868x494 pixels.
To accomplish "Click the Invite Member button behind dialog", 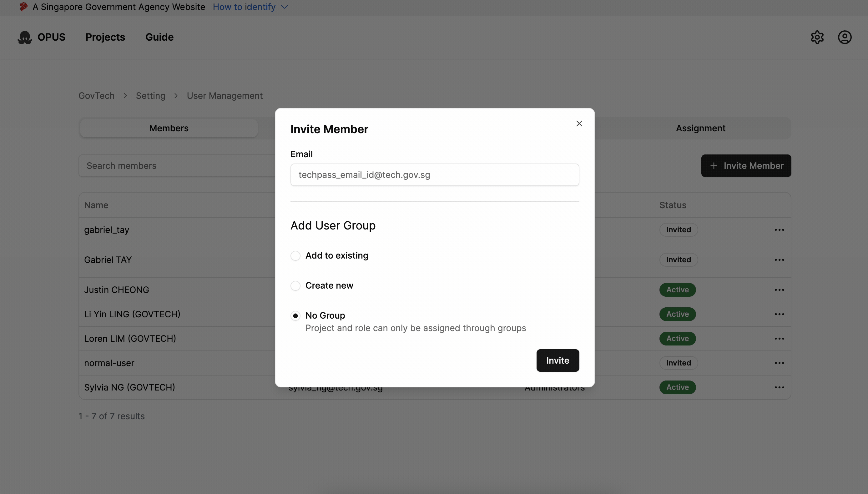I will [x=746, y=166].
